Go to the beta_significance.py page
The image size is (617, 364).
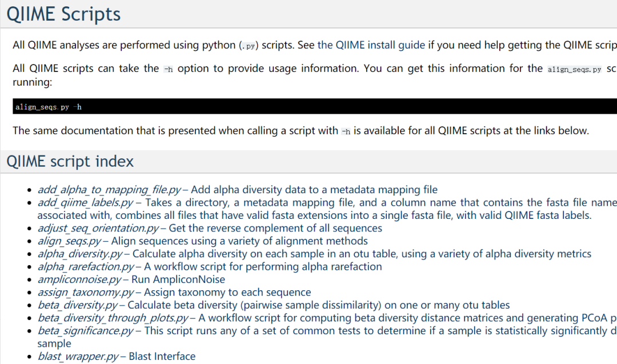point(85,330)
